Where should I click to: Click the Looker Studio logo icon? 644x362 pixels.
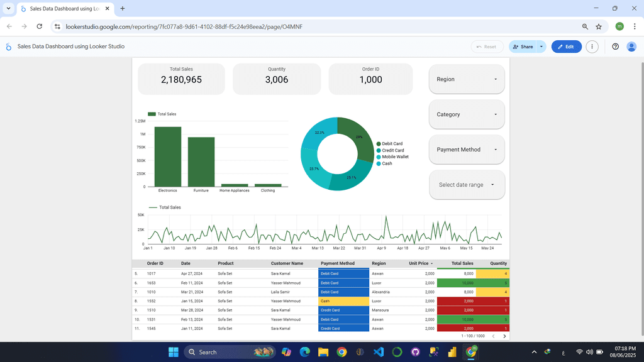pos(9,47)
